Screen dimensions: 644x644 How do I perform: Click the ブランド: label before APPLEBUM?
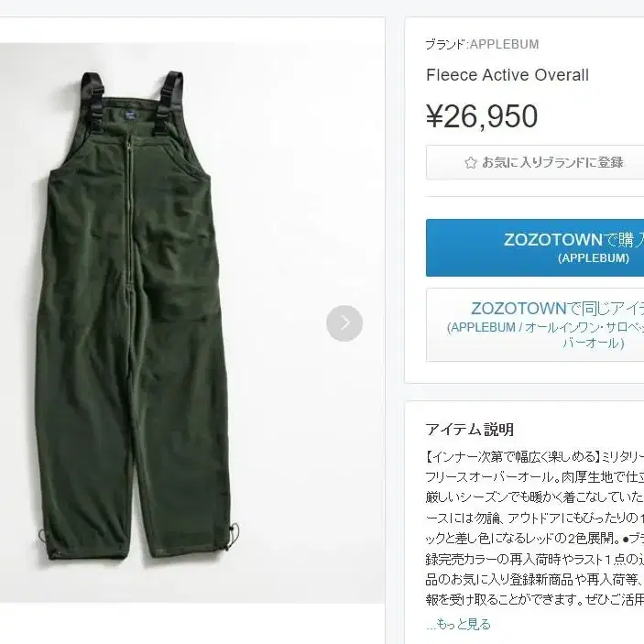[447, 44]
